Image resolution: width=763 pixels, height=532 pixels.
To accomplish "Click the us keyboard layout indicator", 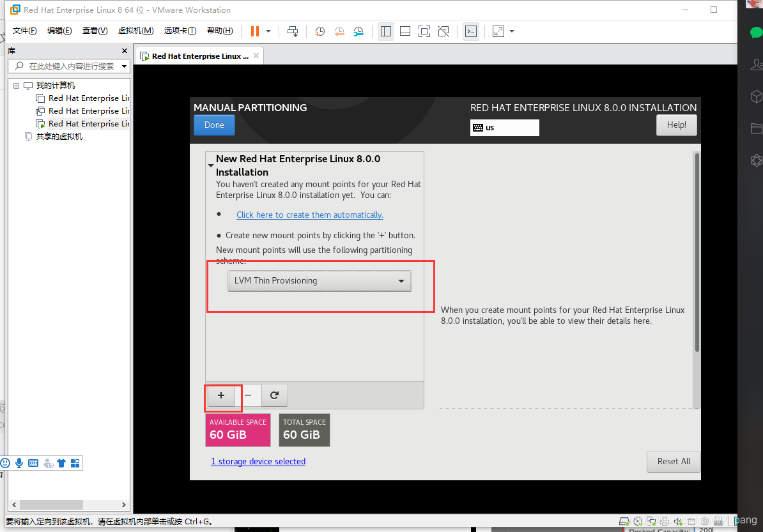I will tap(504, 127).
